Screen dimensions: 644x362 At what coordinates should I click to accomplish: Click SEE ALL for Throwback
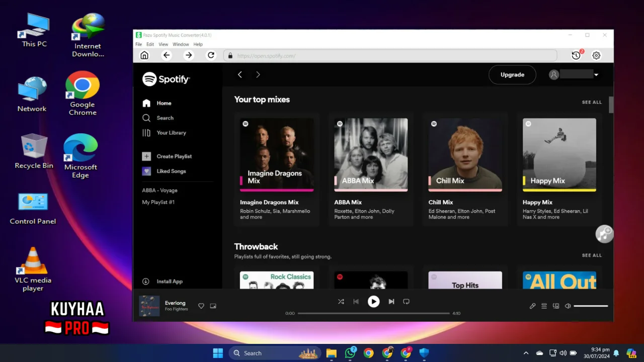592,255
